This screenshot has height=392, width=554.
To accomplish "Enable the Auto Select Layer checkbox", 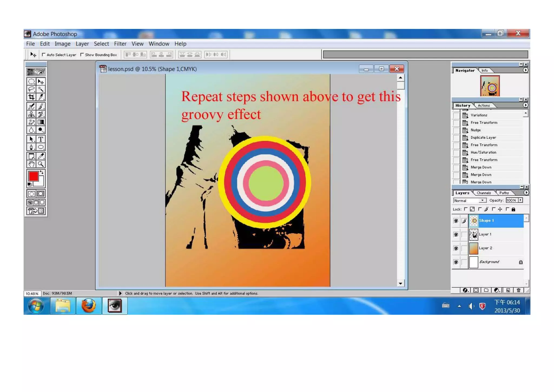I will coord(44,55).
